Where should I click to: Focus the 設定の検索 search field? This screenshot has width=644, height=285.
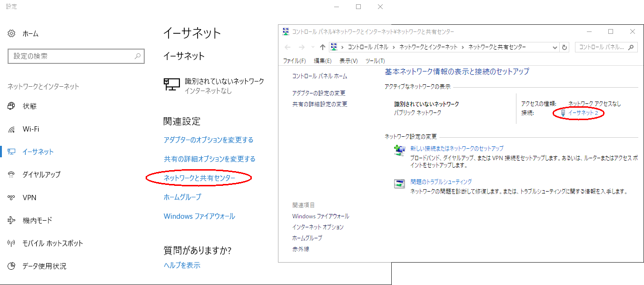point(76,56)
